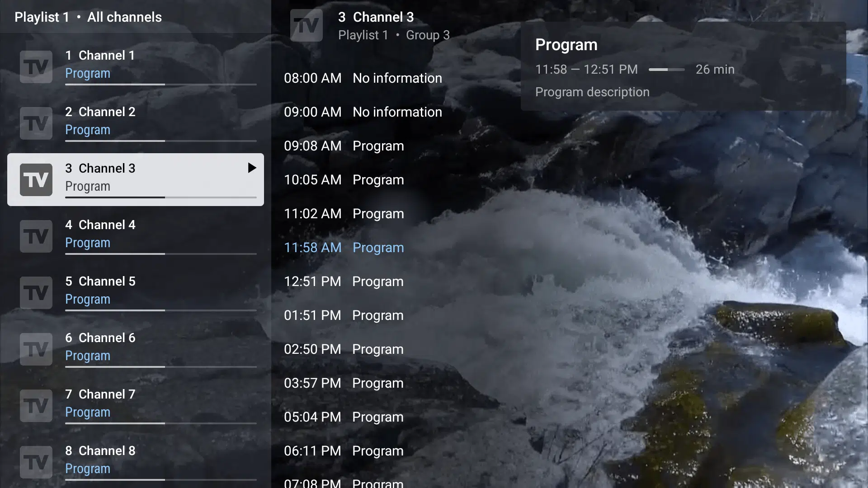Select Playlist 1 All channels header
The image size is (868, 488).
88,17
